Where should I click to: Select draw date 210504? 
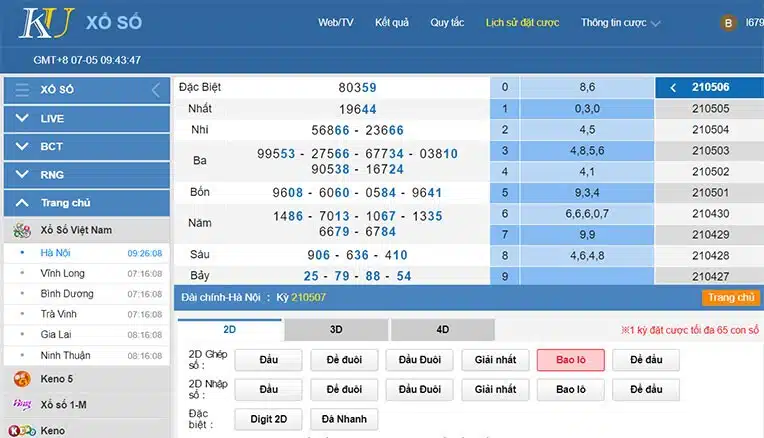click(710, 130)
